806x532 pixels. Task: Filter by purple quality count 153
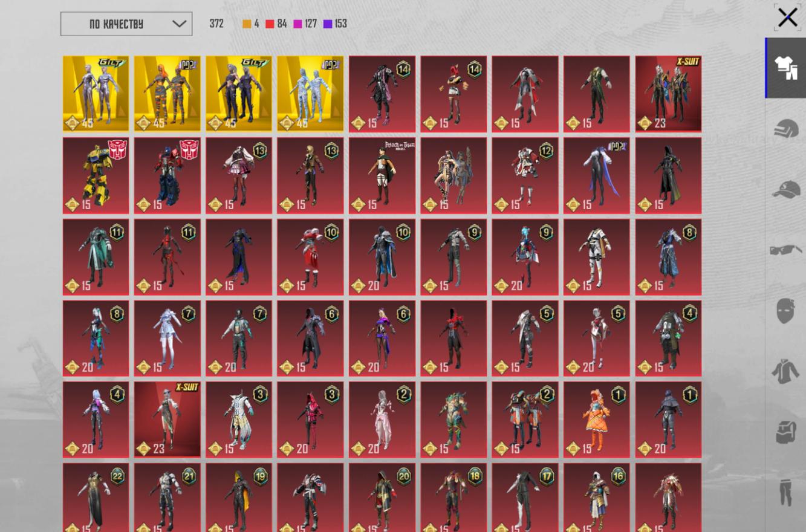coord(335,24)
